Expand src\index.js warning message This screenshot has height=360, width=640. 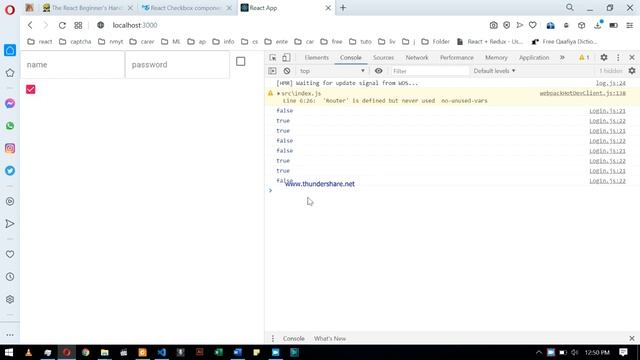tap(278, 93)
